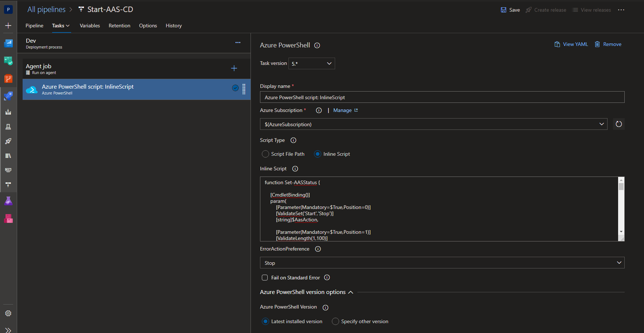Open the Task version dropdown

312,63
